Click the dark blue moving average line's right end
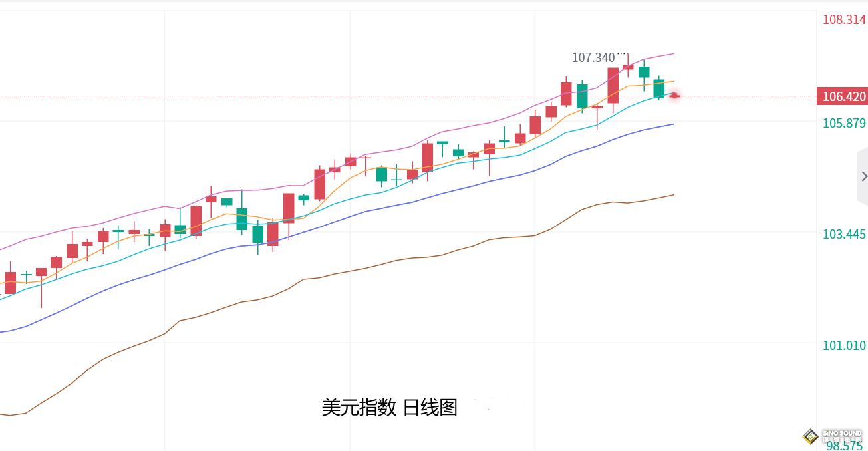Screen dimensions: 868x451 tap(673, 124)
